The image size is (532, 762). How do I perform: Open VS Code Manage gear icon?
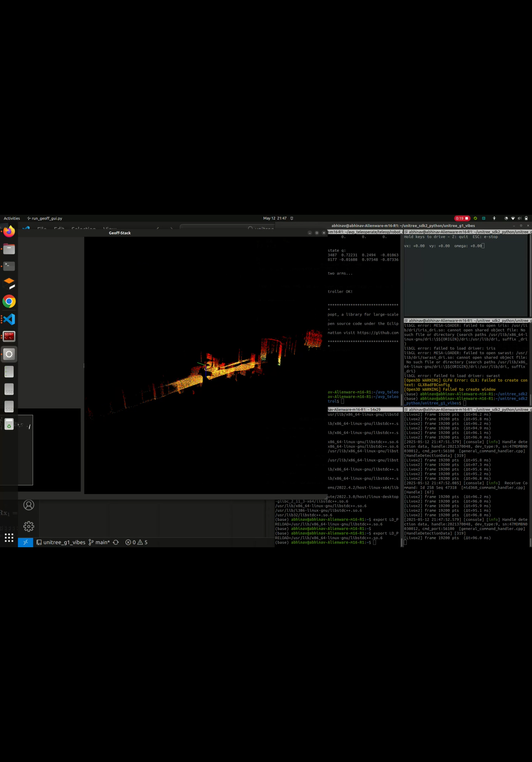pyautogui.click(x=28, y=527)
